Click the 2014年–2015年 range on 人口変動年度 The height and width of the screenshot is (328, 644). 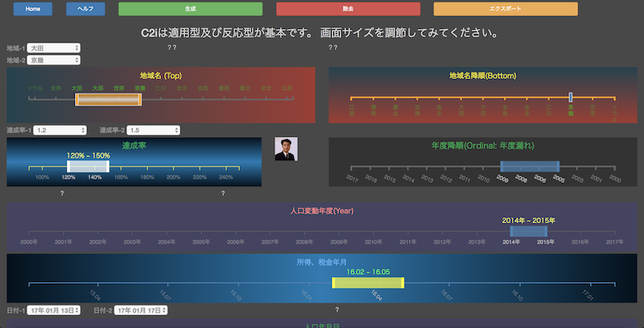(x=528, y=231)
